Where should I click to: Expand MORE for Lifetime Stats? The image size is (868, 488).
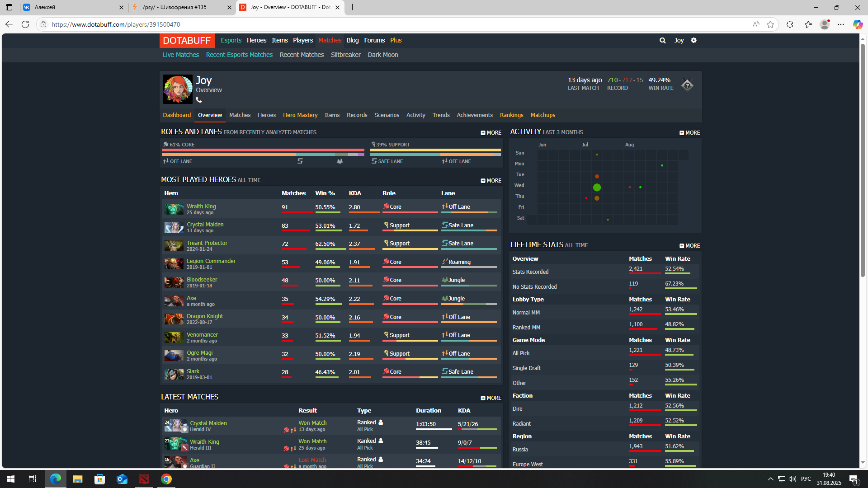point(689,246)
